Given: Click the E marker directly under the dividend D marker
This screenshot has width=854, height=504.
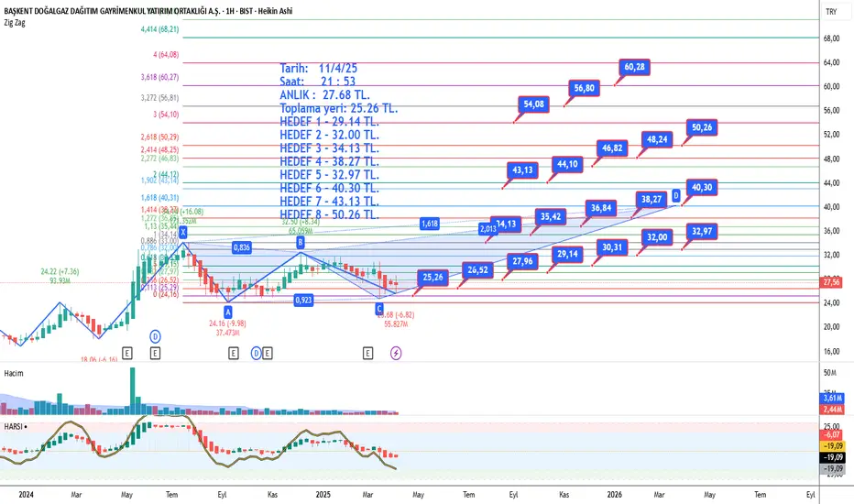Looking at the screenshot, I should click(155, 353).
